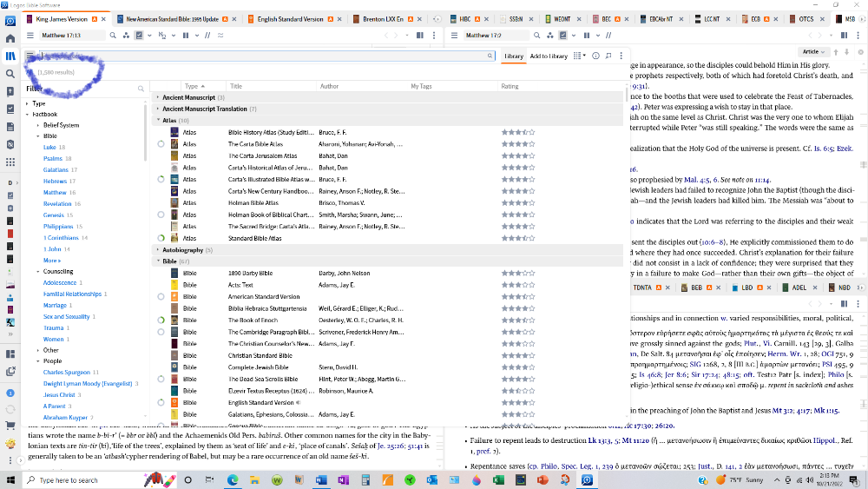Click the double-slash text comparison icon KJV

coord(207,36)
